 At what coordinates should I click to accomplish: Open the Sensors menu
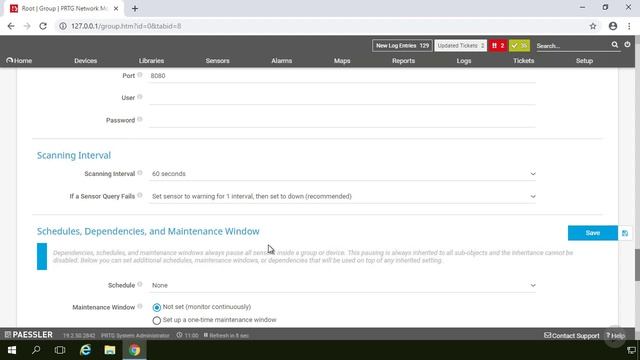click(218, 60)
